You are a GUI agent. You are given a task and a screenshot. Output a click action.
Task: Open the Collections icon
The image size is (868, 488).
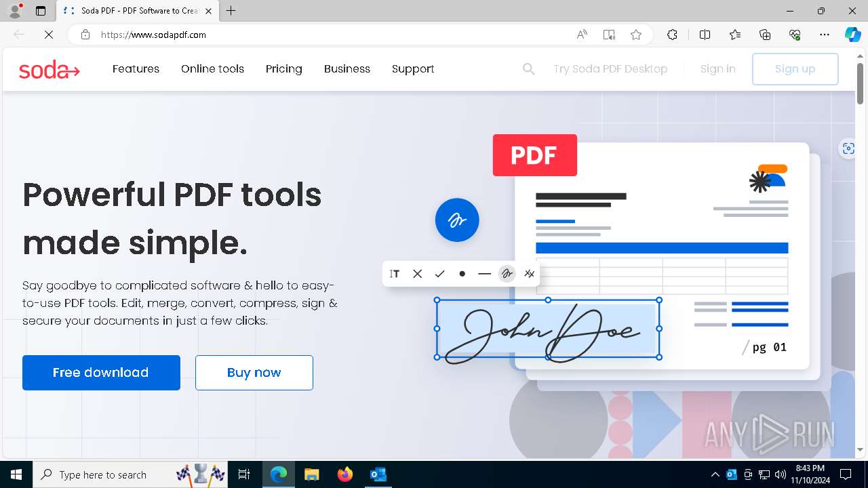[x=765, y=35]
